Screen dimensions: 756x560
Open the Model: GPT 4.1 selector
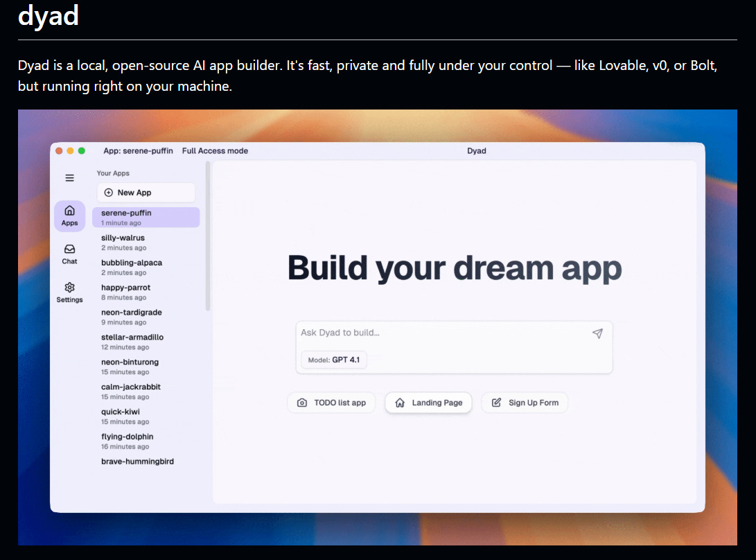pyautogui.click(x=333, y=360)
